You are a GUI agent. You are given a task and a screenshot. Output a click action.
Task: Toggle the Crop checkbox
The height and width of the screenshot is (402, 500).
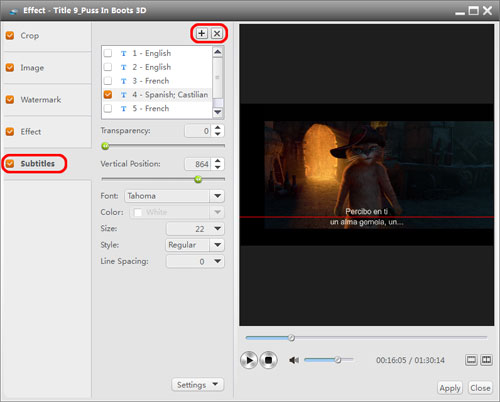coord(10,35)
